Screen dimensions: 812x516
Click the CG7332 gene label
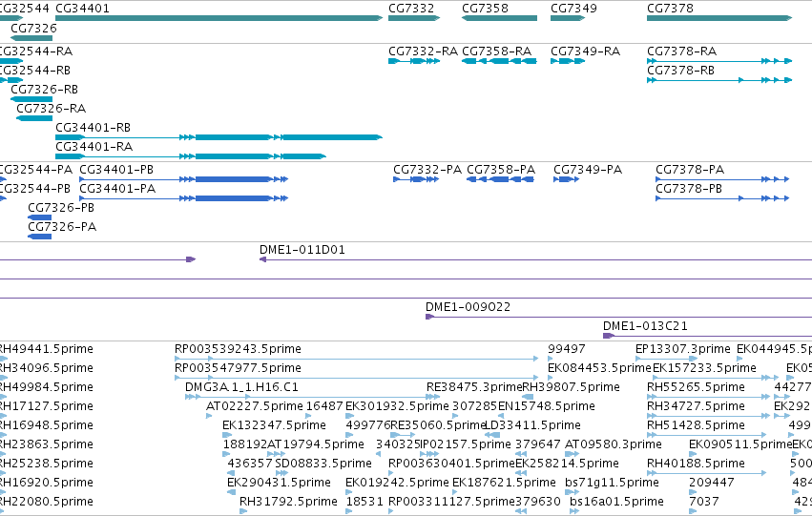point(411,9)
